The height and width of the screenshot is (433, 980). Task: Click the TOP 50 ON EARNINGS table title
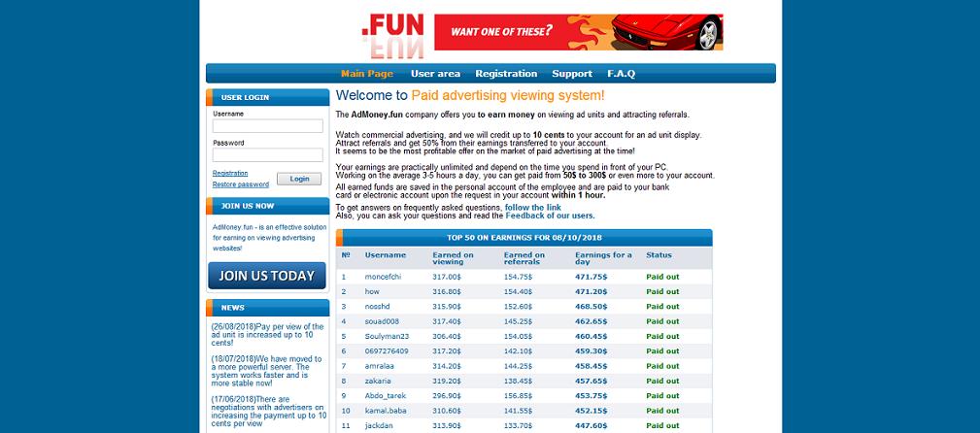point(524,238)
